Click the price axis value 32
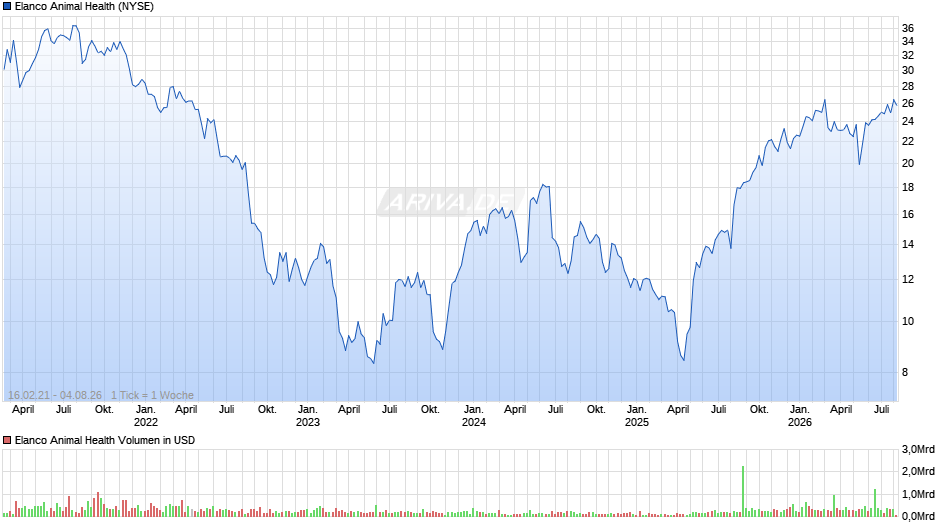 click(908, 55)
